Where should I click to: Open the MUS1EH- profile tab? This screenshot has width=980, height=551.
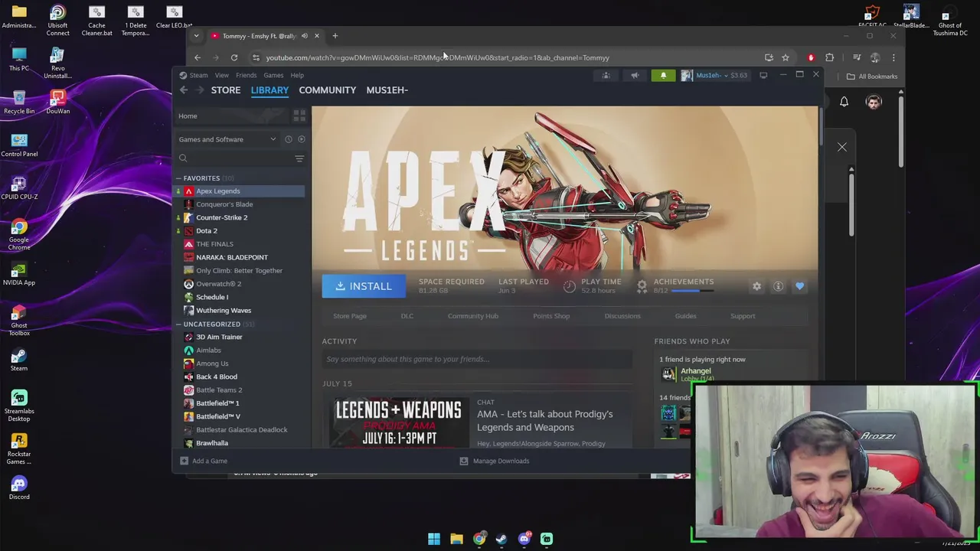coord(387,90)
